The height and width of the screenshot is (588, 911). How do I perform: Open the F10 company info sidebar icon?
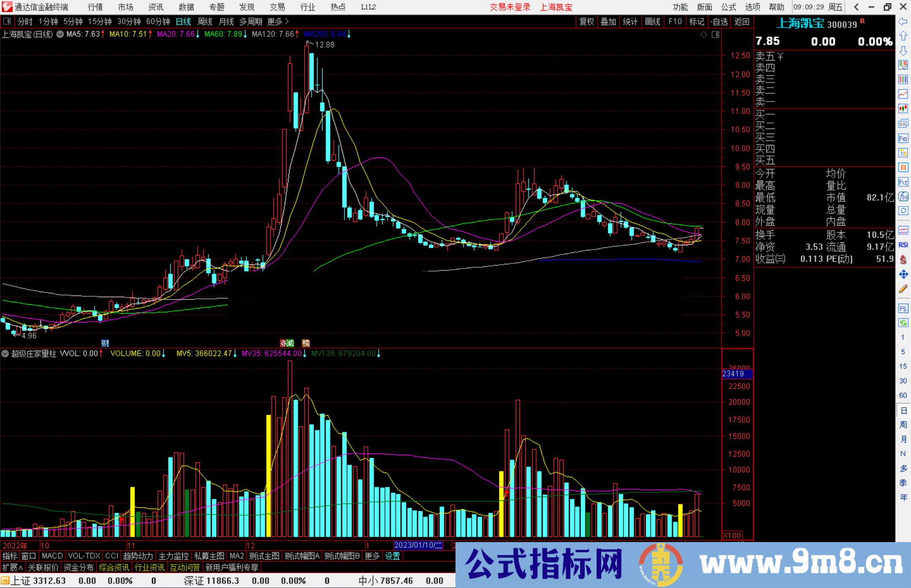903,138
